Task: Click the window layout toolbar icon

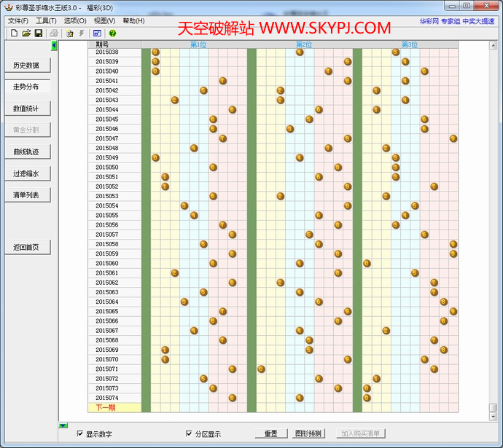Action: click(97, 34)
